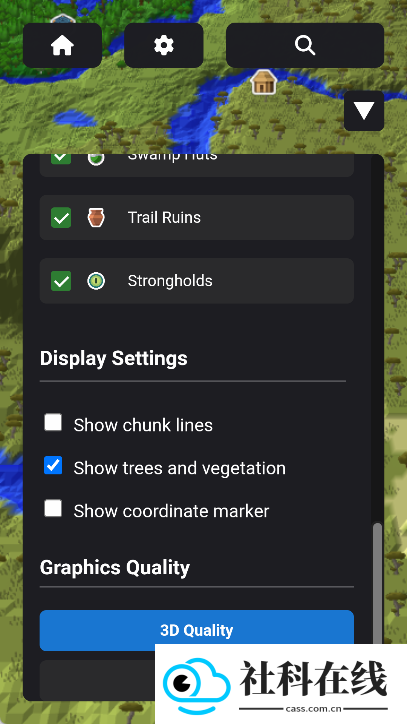
Task: Uncheck the Strongholds checkbox
Action: point(61,281)
